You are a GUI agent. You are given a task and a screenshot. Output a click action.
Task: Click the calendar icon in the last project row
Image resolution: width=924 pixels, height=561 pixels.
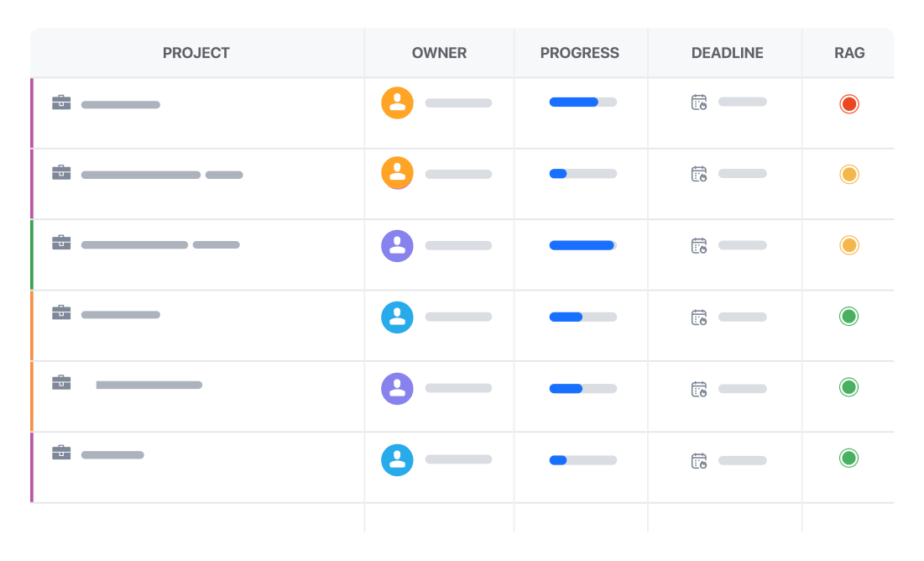pos(699,461)
